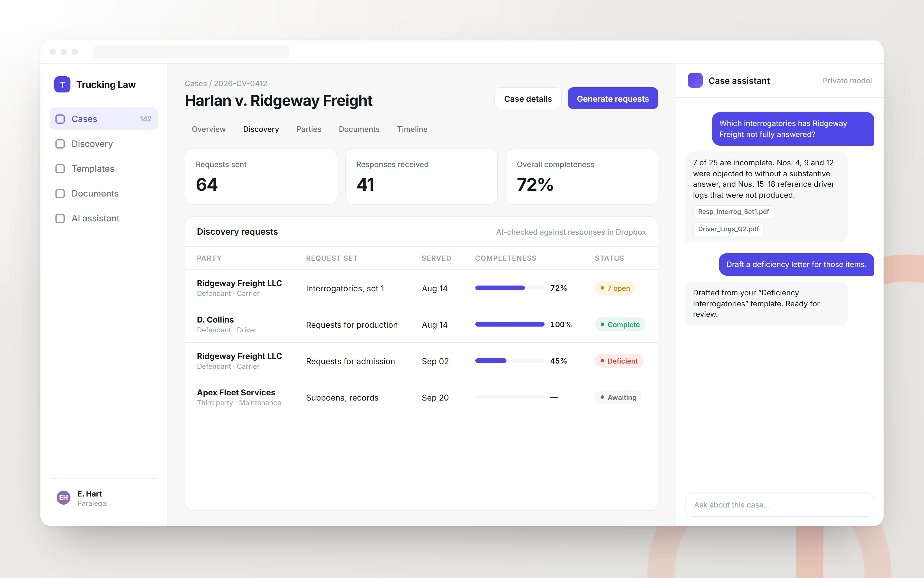Click the Requests sent card showing 64
Viewport: 924px width, 578px height.
(x=261, y=177)
